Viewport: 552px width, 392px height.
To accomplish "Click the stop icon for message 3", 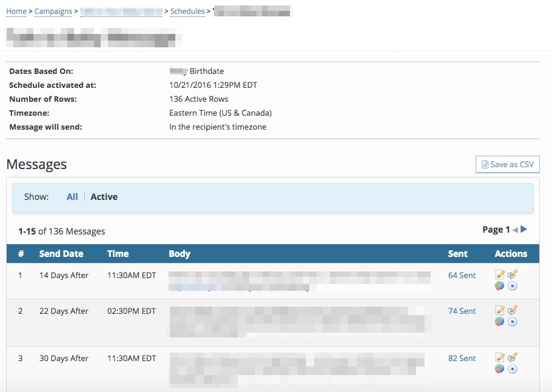I will tap(513, 369).
